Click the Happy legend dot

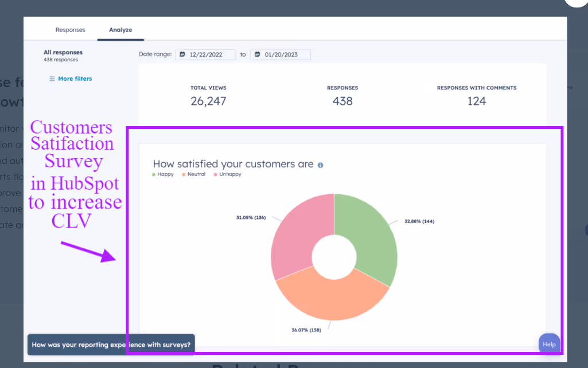[154, 174]
